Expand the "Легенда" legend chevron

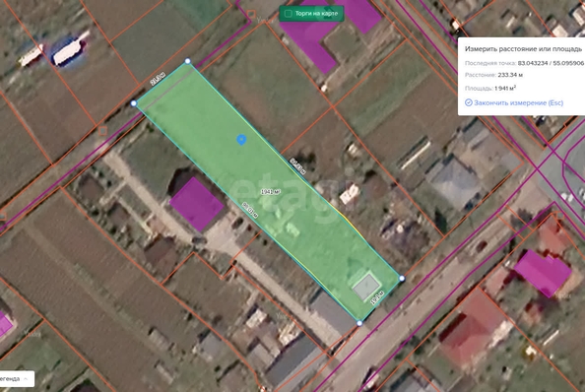[26, 379]
